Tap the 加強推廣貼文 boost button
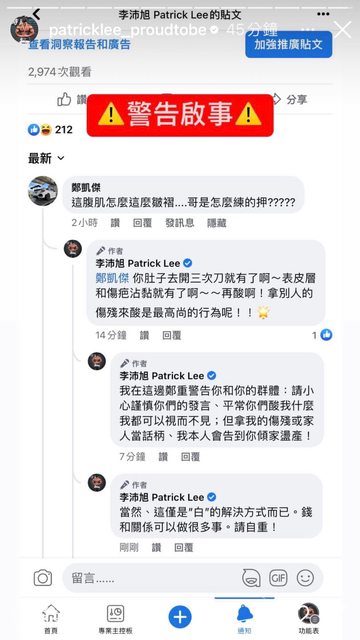Image resolution: width=360 pixels, height=640 pixels. coord(289,44)
